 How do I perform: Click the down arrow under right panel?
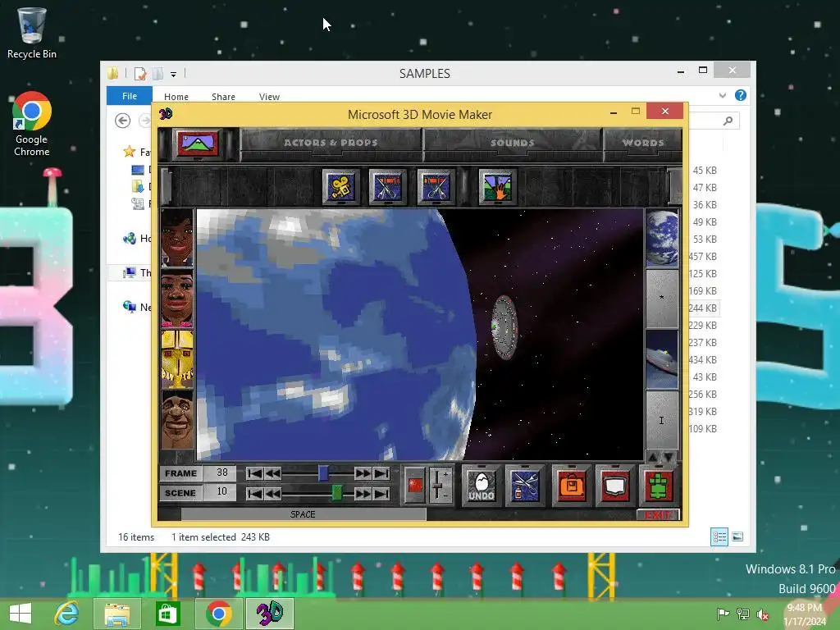pyautogui.click(x=669, y=457)
